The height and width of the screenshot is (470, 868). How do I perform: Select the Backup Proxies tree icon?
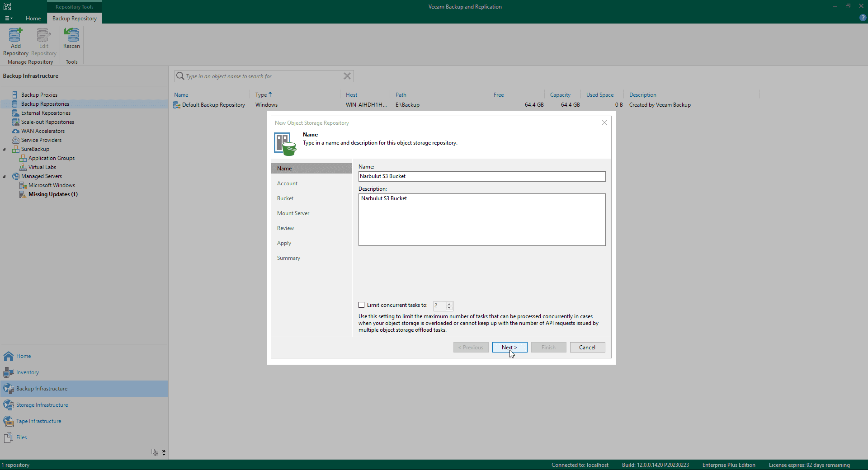[x=15, y=95]
